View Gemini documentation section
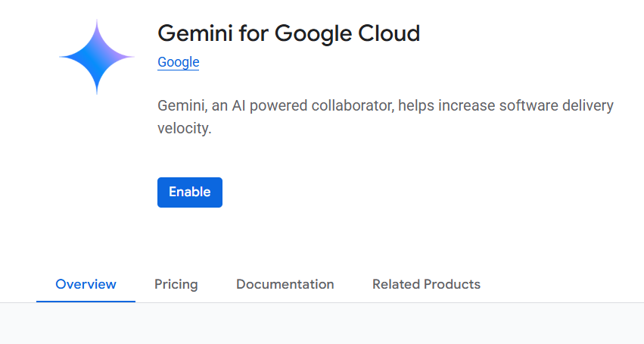 click(x=285, y=285)
